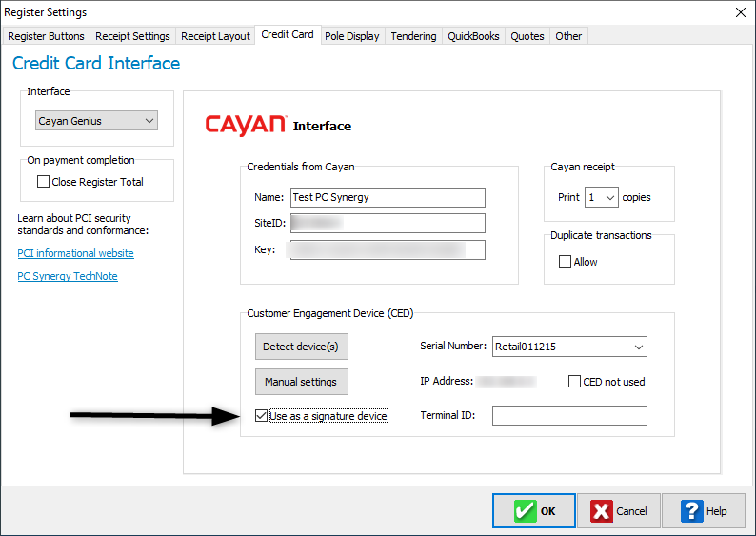756x536 pixels.
Task: Open the PCI informational website link
Action: click(x=76, y=253)
